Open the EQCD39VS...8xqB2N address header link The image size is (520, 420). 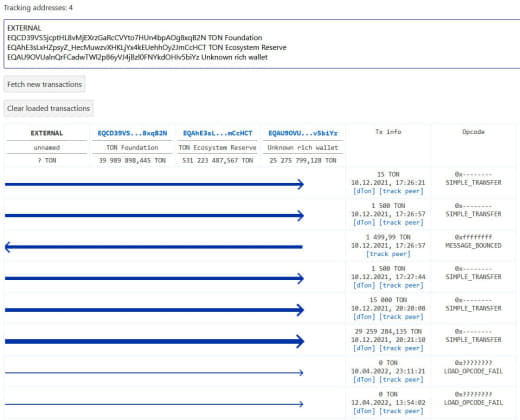click(x=132, y=133)
